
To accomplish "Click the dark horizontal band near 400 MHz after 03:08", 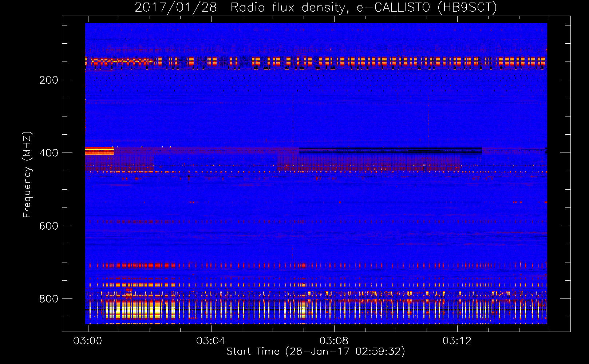I will [390, 150].
